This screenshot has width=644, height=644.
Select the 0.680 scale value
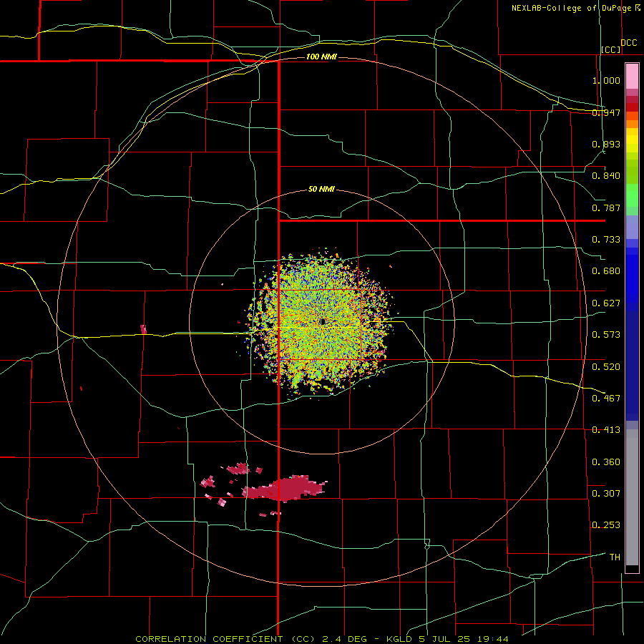click(x=606, y=271)
